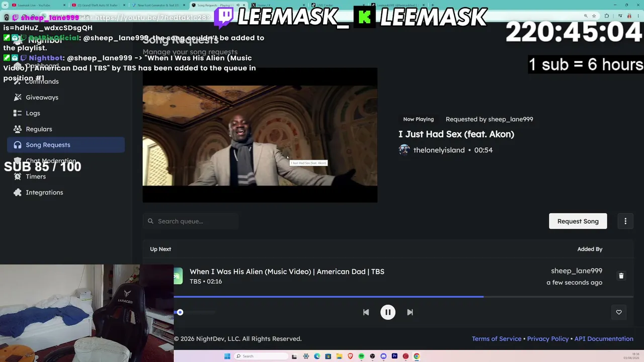
Task: Delete the American Dad song from the queue
Action: click(621, 276)
